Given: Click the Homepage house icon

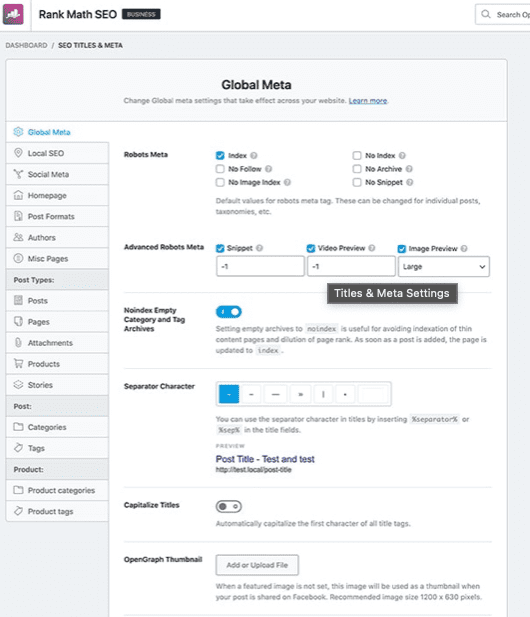Looking at the screenshot, I should tap(18, 195).
